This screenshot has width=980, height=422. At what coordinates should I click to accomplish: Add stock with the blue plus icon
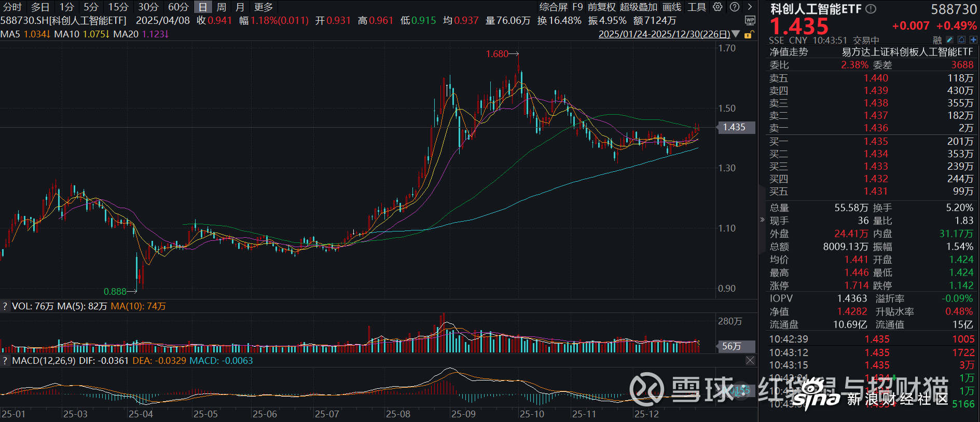(973, 40)
